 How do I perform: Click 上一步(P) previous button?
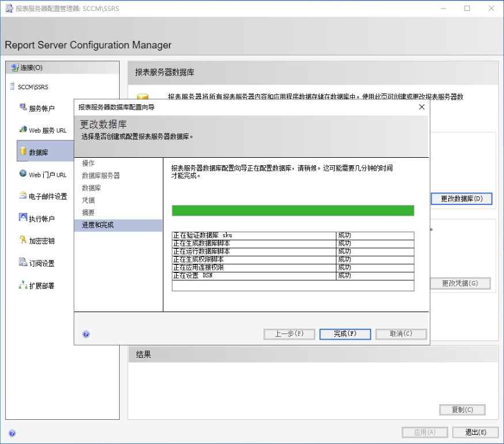tap(289, 334)
